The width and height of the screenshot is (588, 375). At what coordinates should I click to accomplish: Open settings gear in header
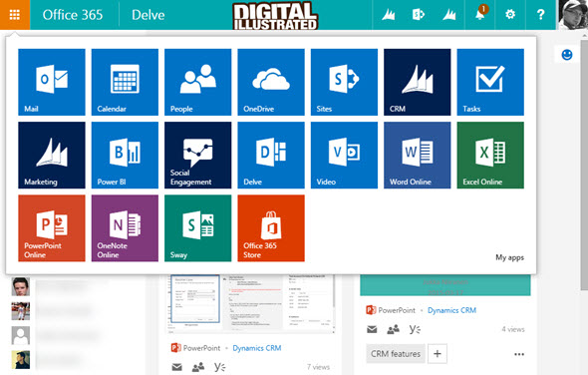(510, 15)
